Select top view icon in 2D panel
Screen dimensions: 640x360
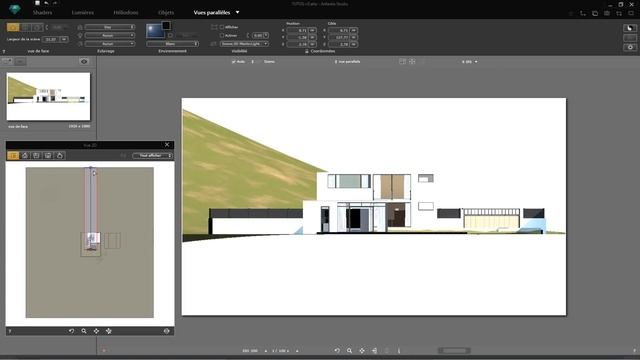pos(13,156)
